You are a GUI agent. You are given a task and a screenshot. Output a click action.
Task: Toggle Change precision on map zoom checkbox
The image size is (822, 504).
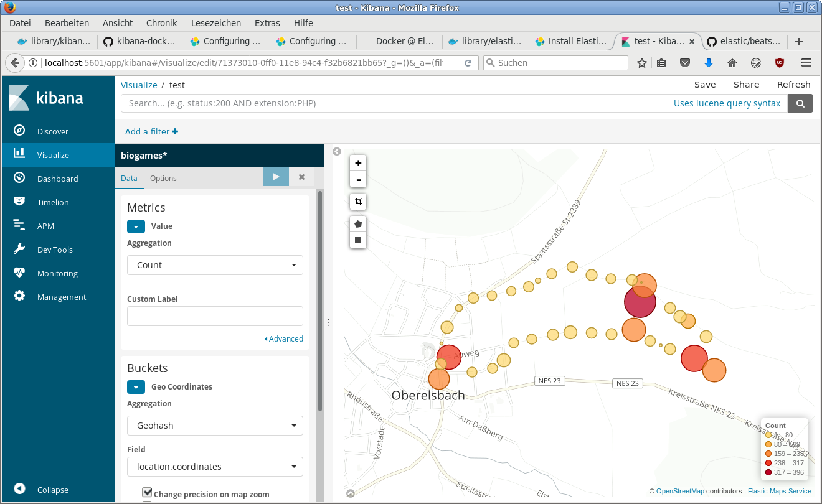148,493
